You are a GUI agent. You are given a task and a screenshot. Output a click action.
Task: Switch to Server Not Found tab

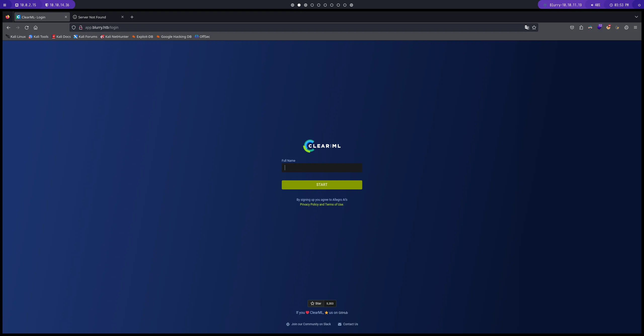click(92, 17)
